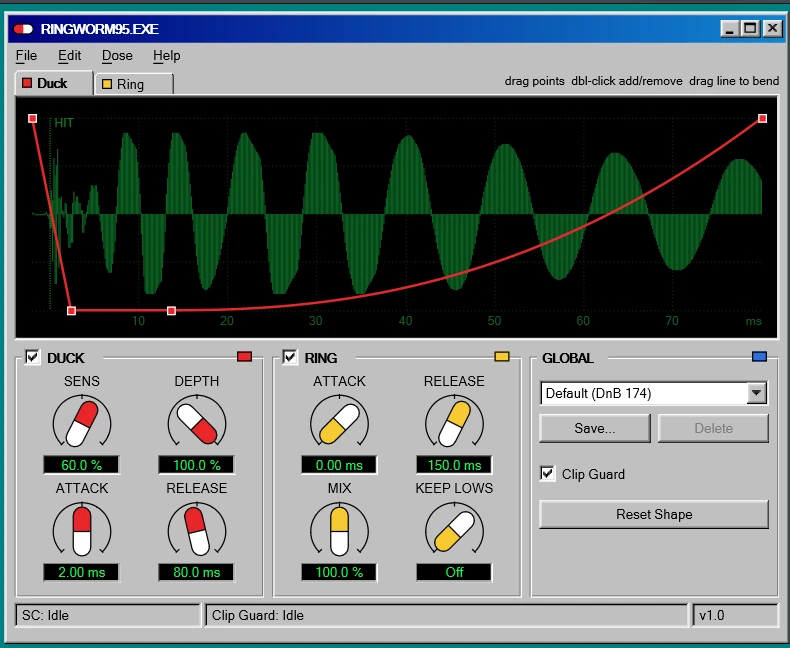The width and height of the screenshot is (790, 648).
Task: Click the Duck attack value 2.00 ms
Action: point(82,572)
